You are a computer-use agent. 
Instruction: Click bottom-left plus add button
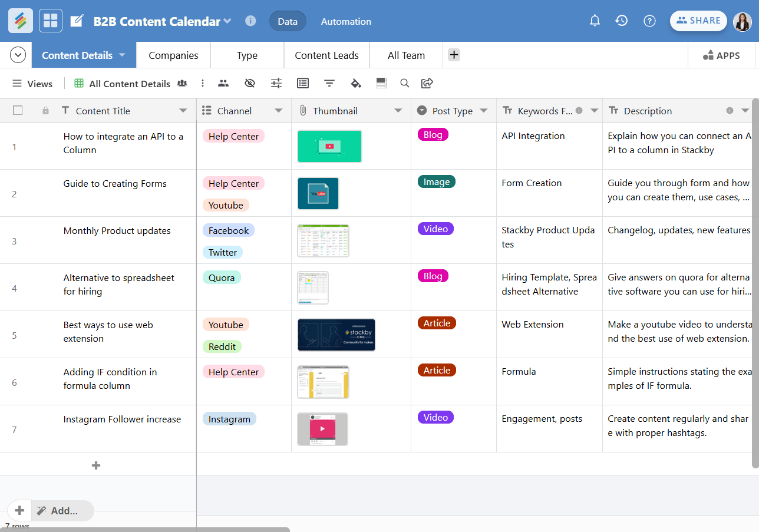click(19, 510)
